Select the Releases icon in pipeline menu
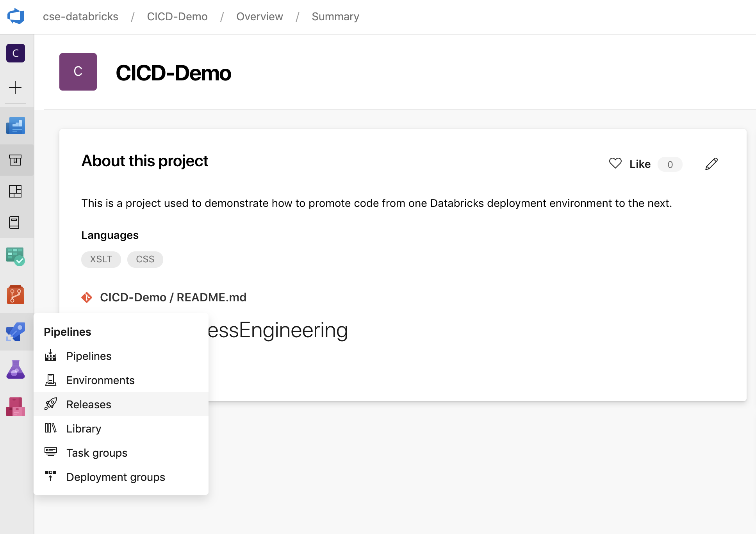 [x=52, y=404]
